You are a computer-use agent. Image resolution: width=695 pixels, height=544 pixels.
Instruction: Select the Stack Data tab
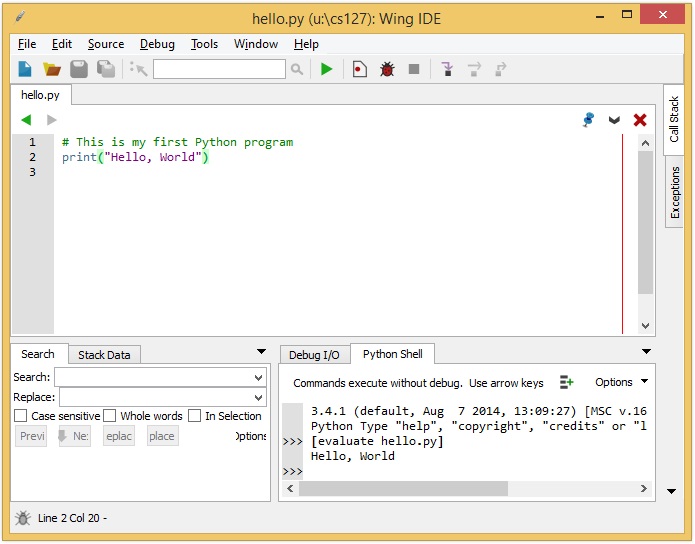pos(104,355)
